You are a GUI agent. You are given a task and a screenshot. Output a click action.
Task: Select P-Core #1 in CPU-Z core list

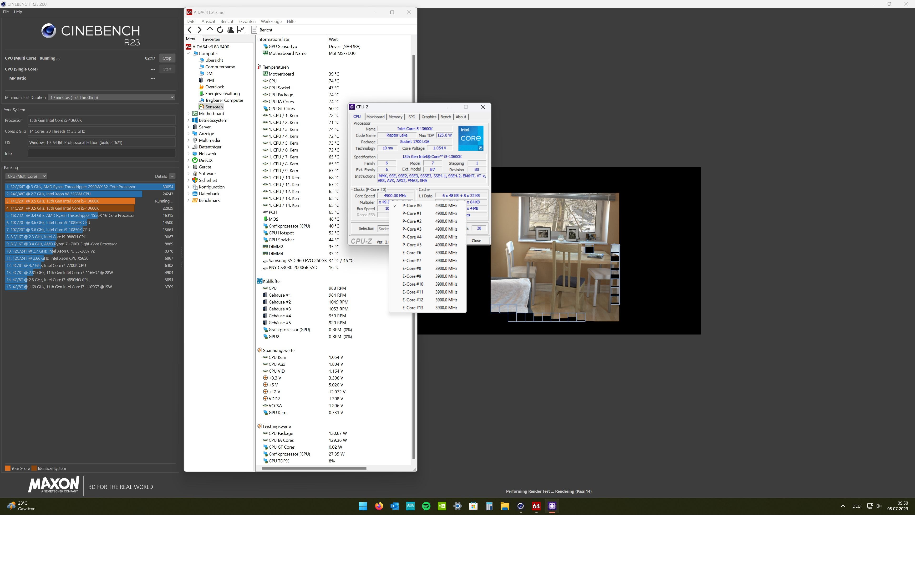[428, 213]
